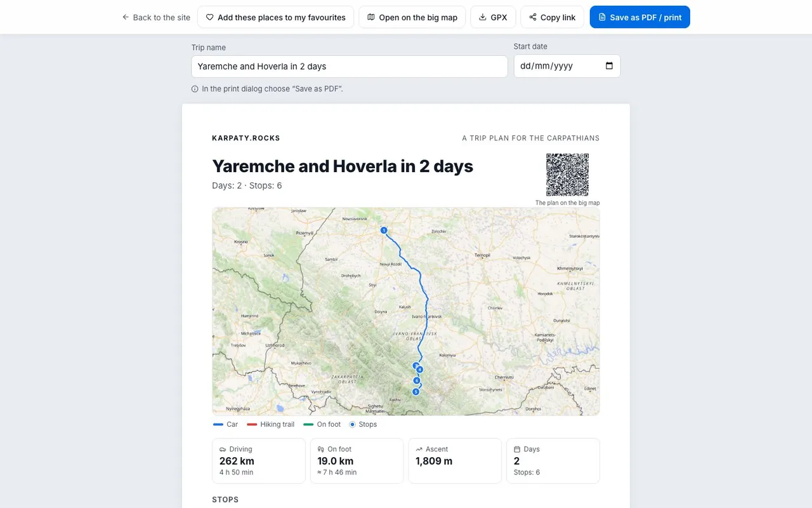Select stop marker 1 on the map
This screenshot has width=812, height=508.
384,231
